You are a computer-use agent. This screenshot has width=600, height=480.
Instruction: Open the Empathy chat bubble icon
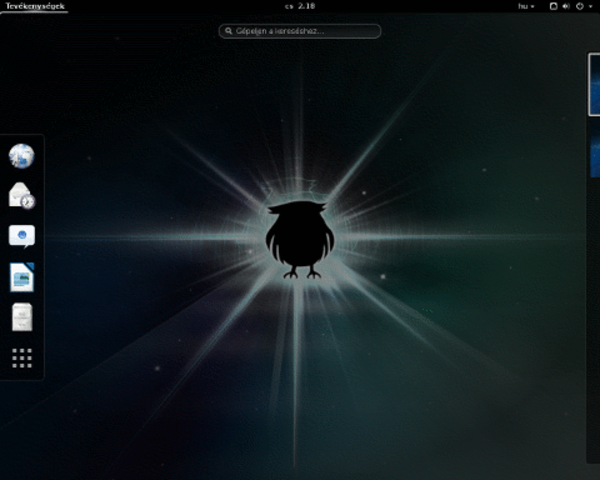tap(22, 236)
